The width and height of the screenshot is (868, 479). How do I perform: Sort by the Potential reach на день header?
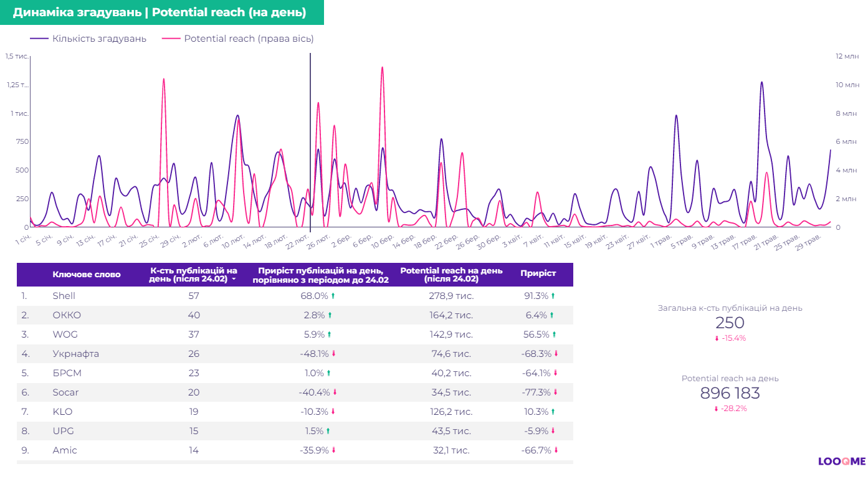[451, 275]
